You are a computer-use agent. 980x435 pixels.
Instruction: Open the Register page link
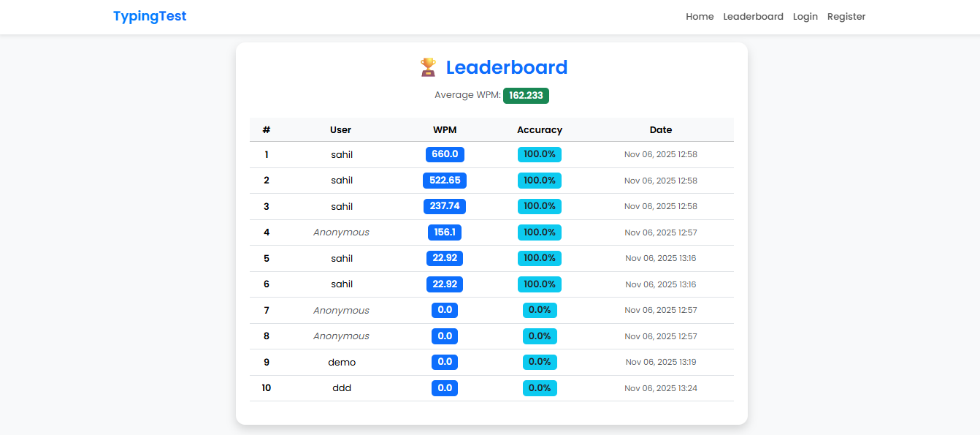[x=846, y=17]
